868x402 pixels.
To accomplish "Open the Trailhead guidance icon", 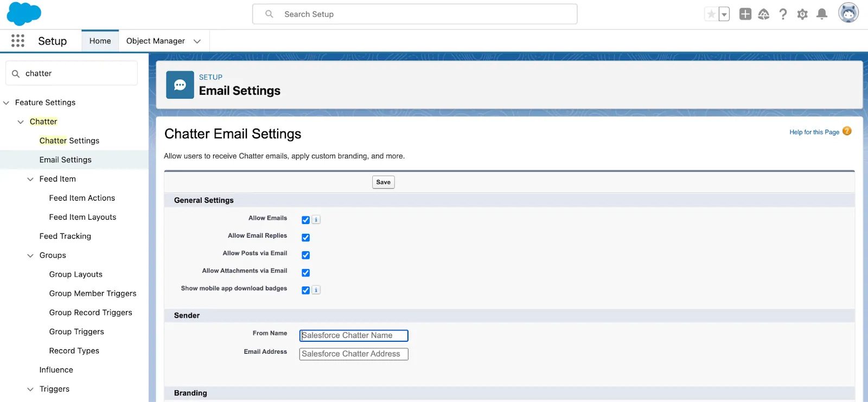I will [764, 14].
